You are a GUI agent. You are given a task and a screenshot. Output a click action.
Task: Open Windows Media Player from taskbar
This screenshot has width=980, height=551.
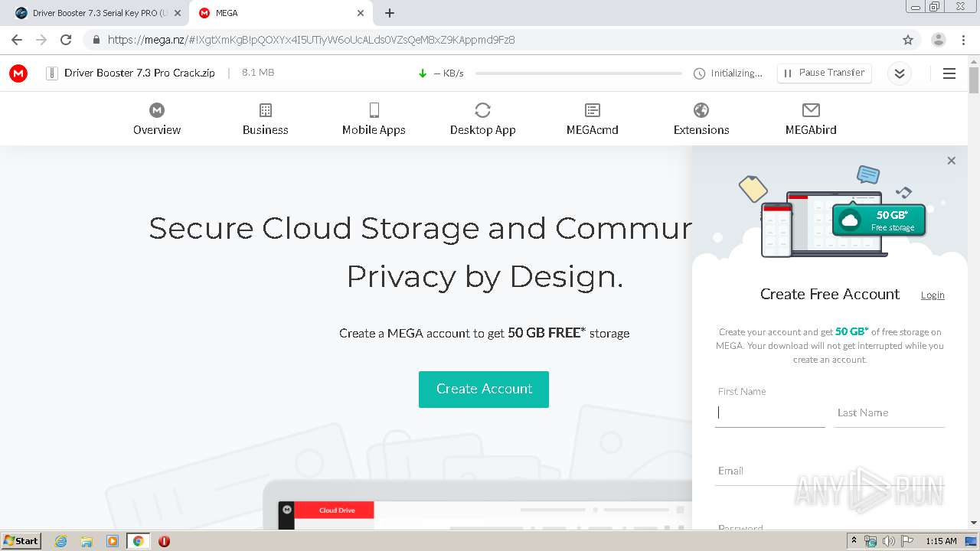(x=113, y=541)
